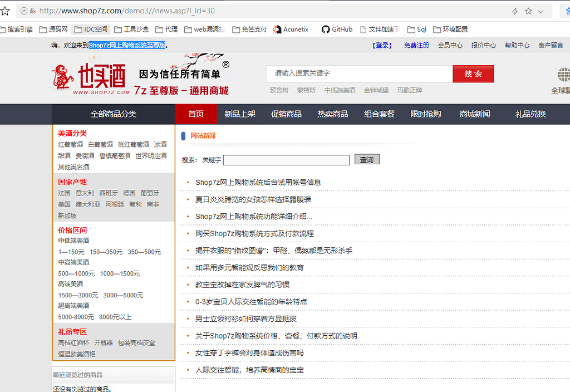Click the star icon at the far left
The height and width of the screenshot is (392, 570).
5,10
